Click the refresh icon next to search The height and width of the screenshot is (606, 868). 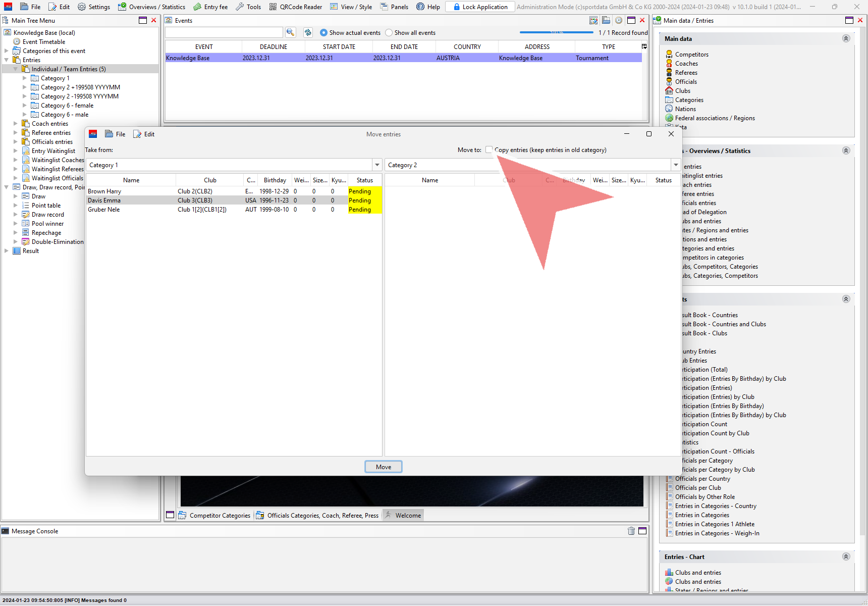coord(308,32)
